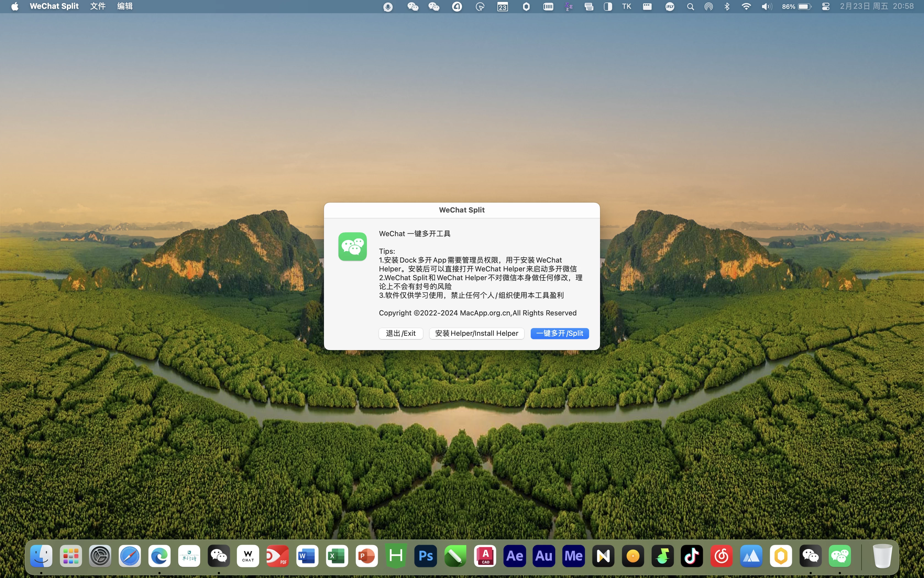Launch Adobe Audition from the Dock
This screenshot has height=578, width=924.
(x=544, y=556)
